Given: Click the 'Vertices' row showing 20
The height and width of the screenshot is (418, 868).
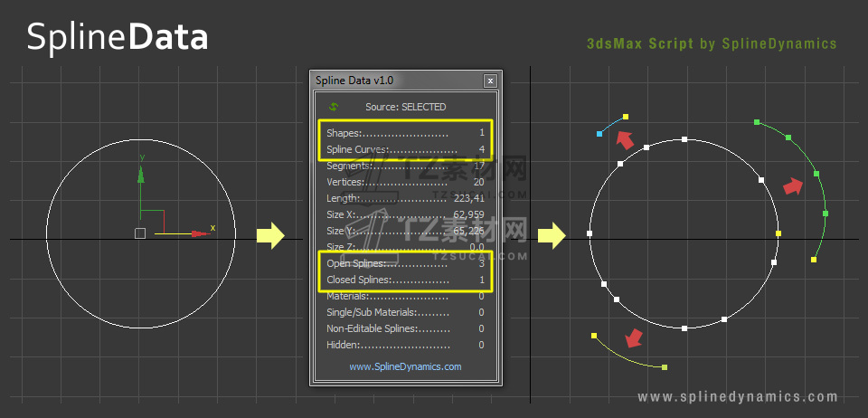Looking at the screenshot, I should tap(405, 182).
